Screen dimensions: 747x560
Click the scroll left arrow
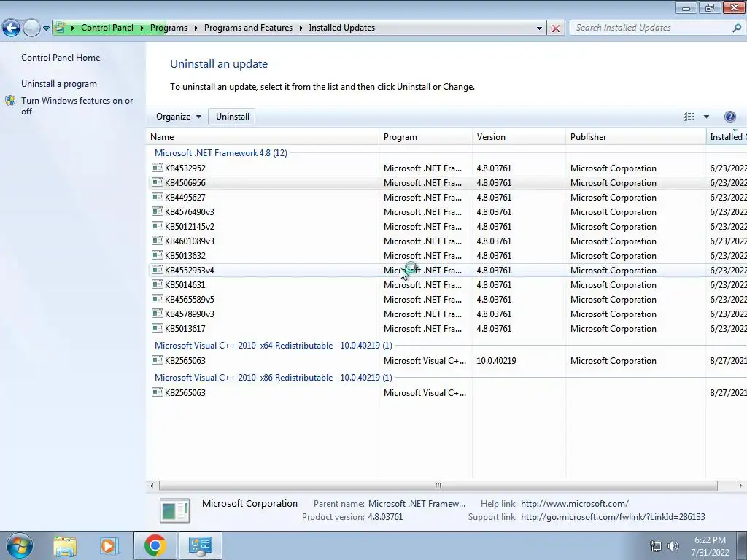click(152, 486)
